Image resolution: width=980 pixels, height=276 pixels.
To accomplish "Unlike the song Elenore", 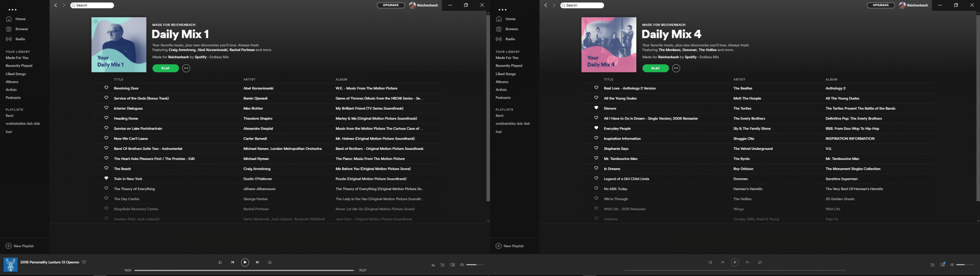I will click(596, 108).
